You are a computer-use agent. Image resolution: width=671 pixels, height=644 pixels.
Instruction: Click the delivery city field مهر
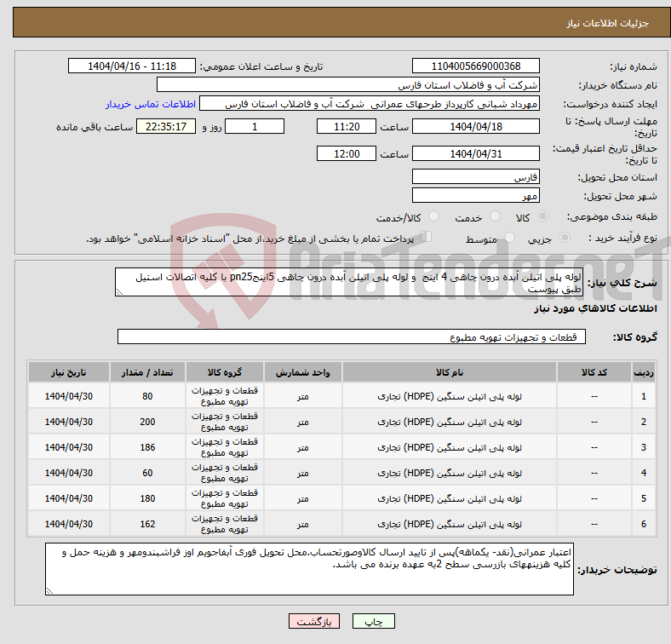tap(476, 195)
